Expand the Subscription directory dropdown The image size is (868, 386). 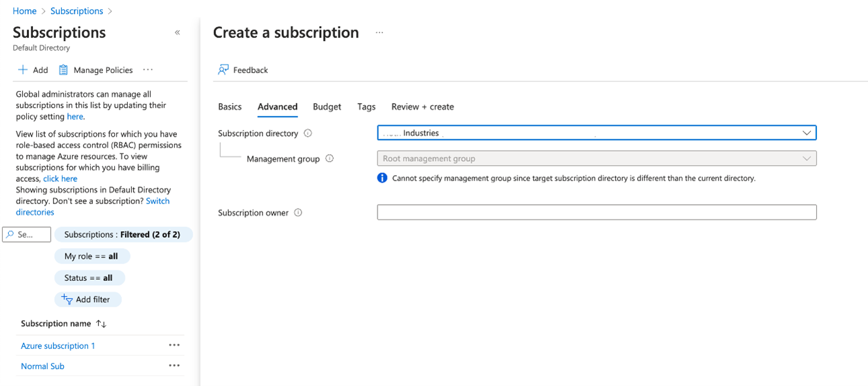click(806, 133)
